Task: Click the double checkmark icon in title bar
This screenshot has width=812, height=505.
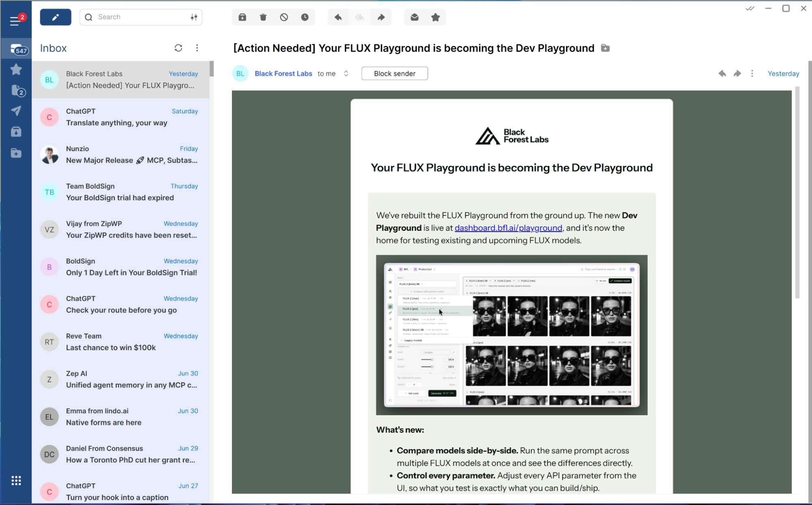Action: (750, 8)
